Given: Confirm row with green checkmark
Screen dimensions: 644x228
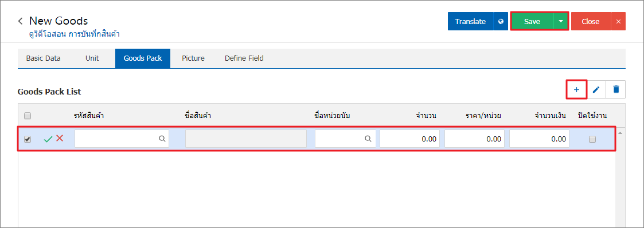Looking at the screenshot, I should point(48,139).
